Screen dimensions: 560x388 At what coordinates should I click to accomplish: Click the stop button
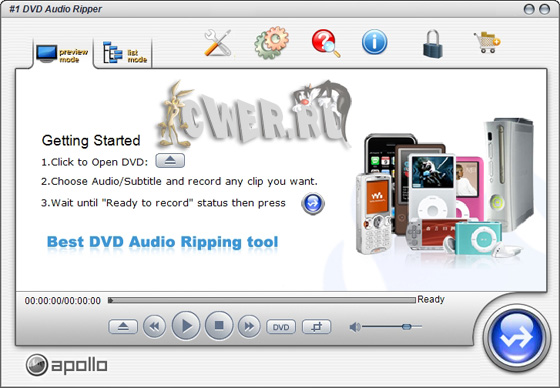click(219, 325)
